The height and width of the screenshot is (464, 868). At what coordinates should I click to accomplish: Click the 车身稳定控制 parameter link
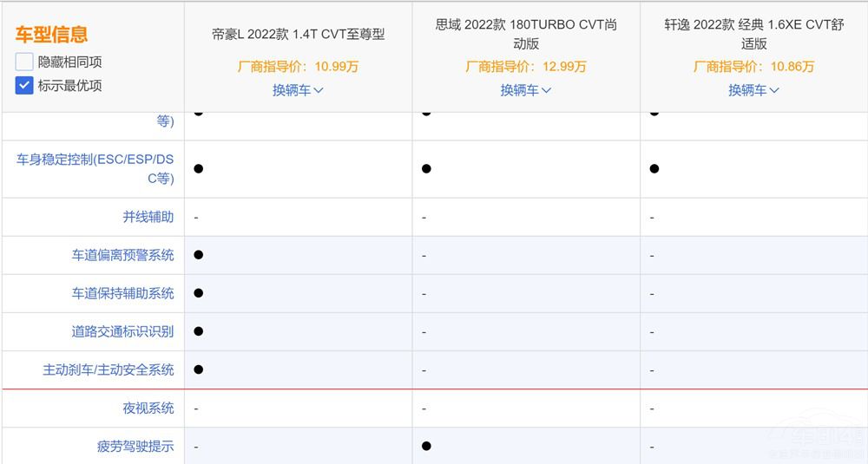tap(95, 168)
